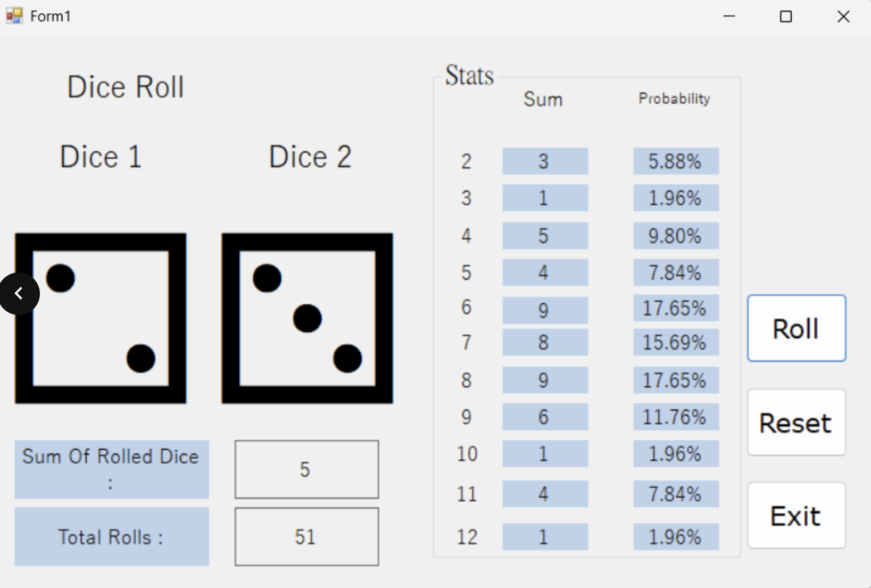Click the Exit button

coord(796,516)
